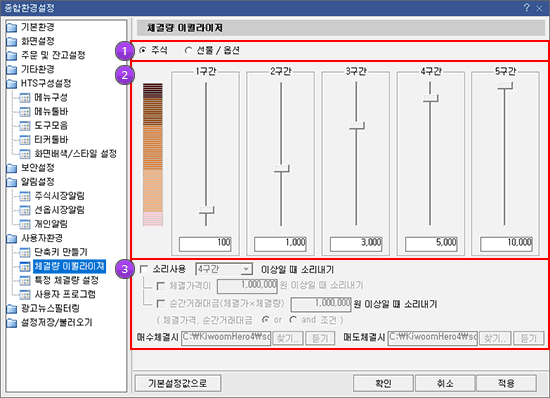Open the 4구간 sound threshold dropdown
Viewport: 550px width, 398px height.
pyautogui.click(x=224, y=269)
